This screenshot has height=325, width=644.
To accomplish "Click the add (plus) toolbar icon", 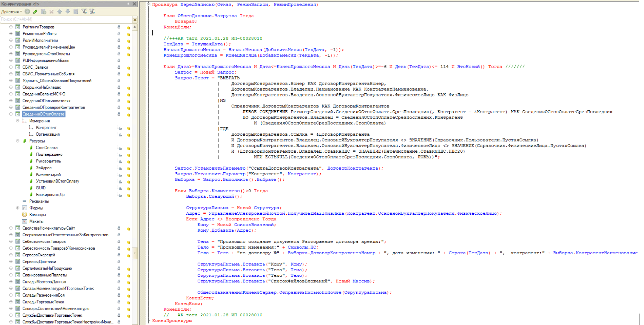I will click(27, 11).
